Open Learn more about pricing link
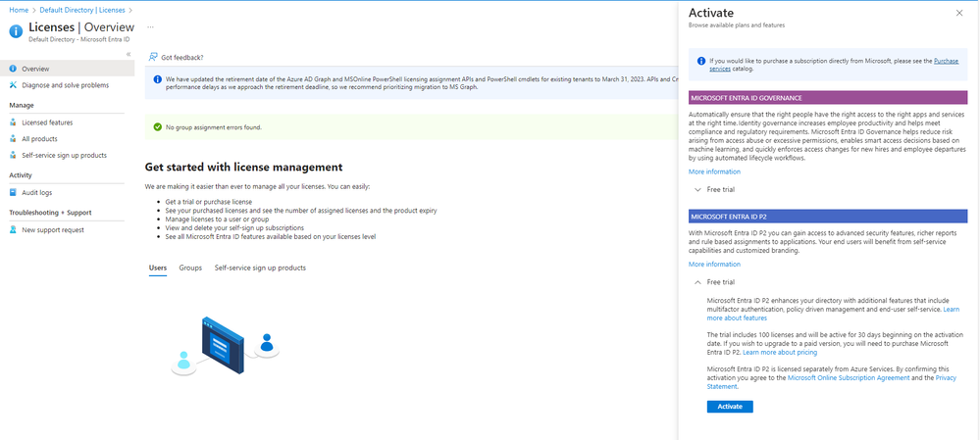The image size is (980, 440). point(779,353)
